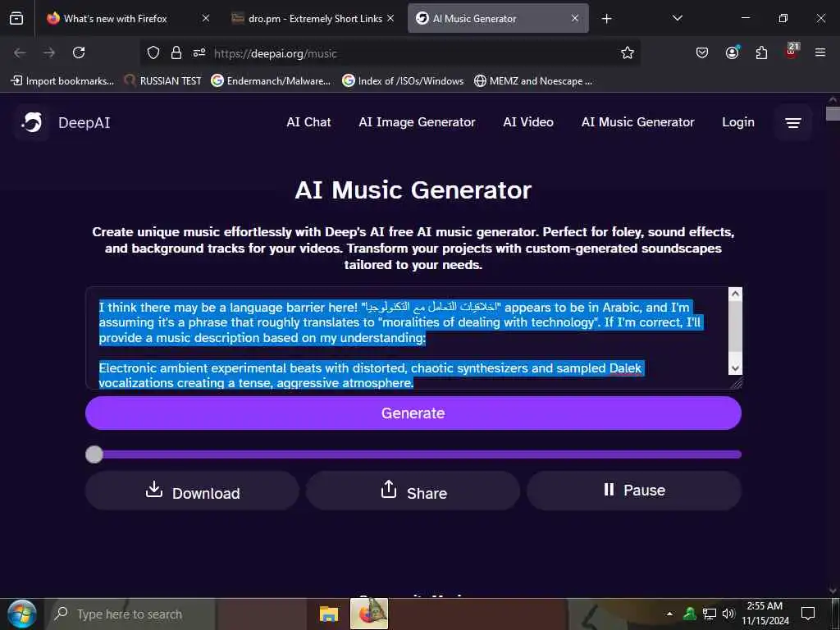Open site permissions icon in address bar
Viewport: 840px width, 630px height.
point(199,52)
